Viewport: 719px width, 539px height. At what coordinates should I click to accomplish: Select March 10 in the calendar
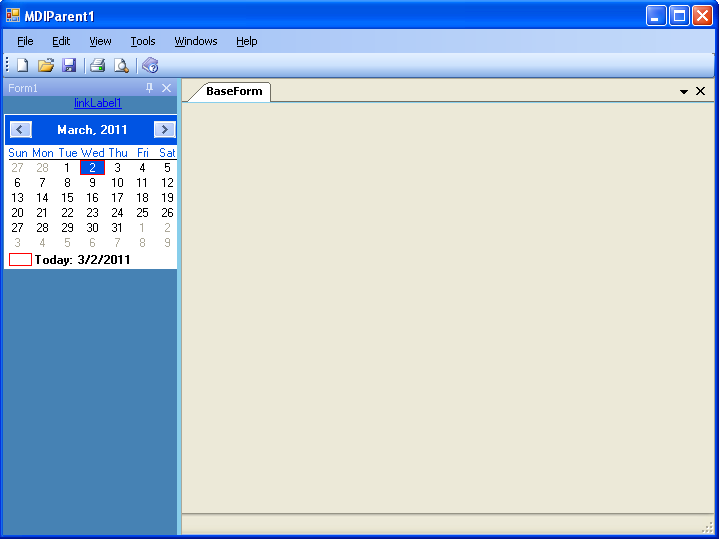[x=117, y=183]
